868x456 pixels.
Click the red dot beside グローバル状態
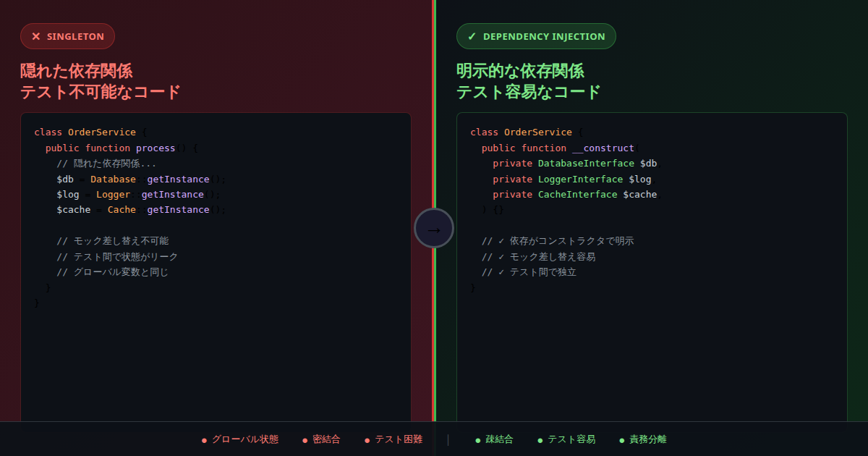pos(204,440)
